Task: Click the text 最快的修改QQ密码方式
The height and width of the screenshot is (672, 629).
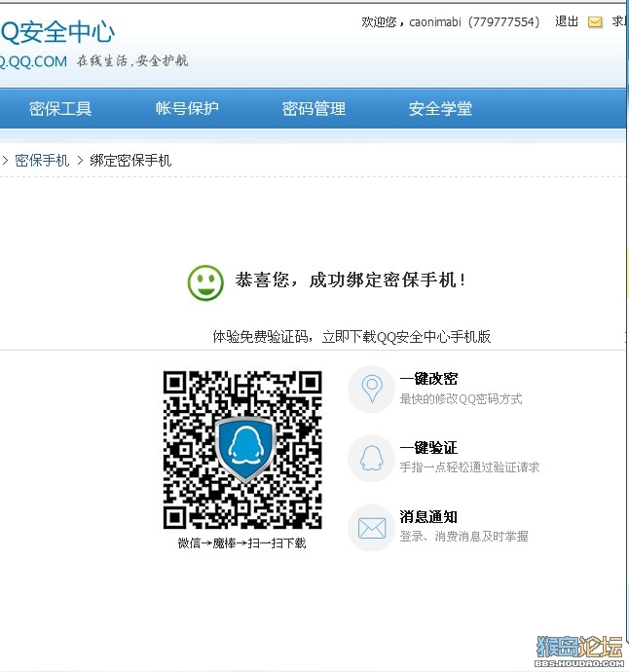Action: 461,399
